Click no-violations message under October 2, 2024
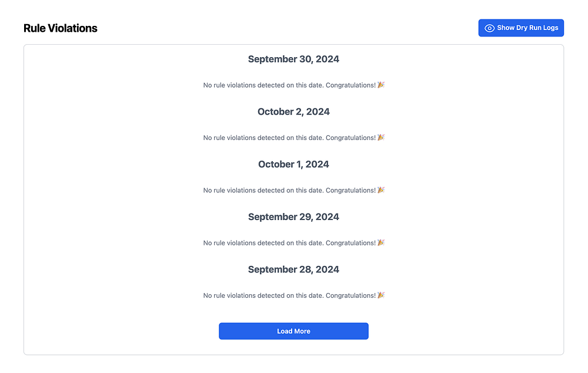This screenshot has width=588, height=373. (x=294, y=138)
